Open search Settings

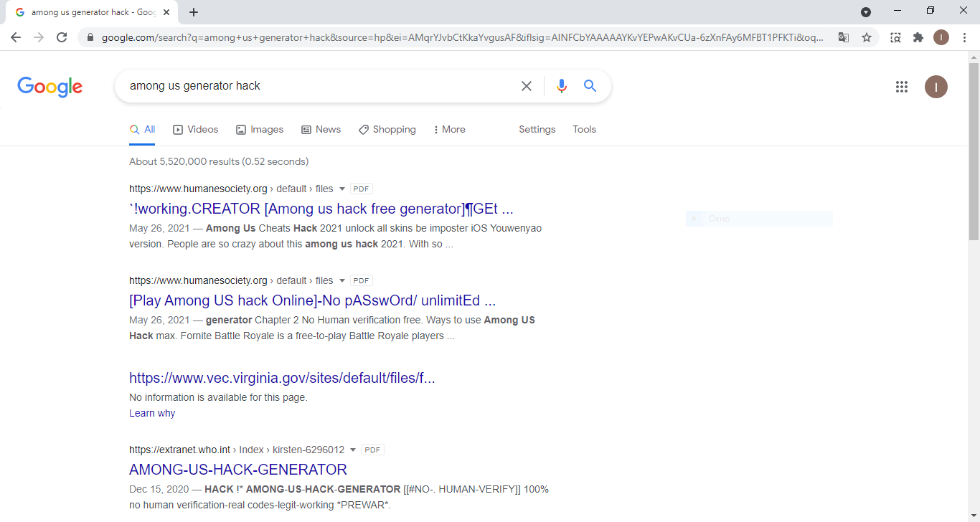coord(537,130)
